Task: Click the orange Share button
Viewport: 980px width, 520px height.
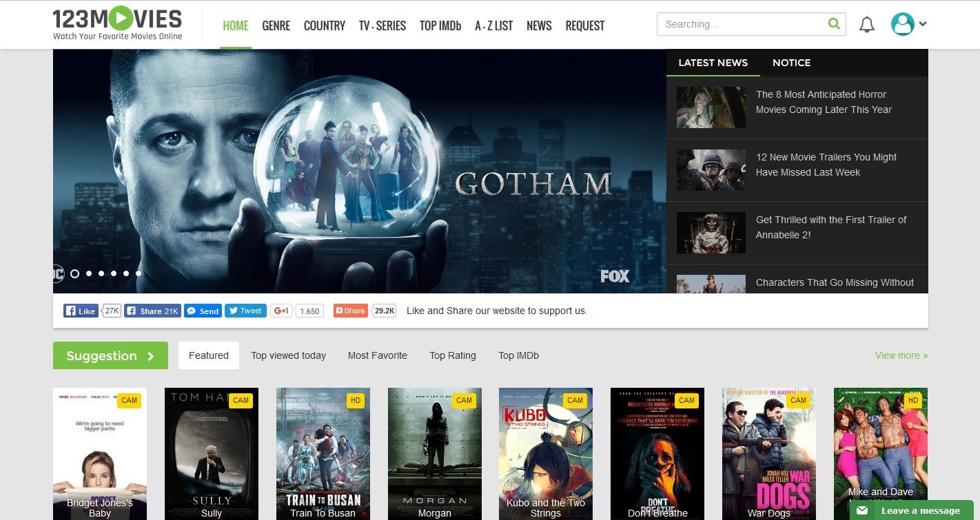Action: 350,311
